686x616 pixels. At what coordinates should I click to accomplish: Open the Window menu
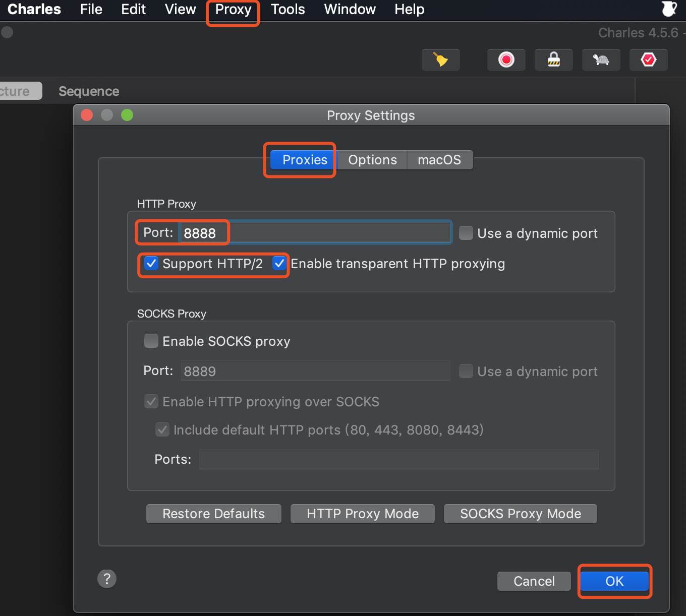click(x=350, y=9)
